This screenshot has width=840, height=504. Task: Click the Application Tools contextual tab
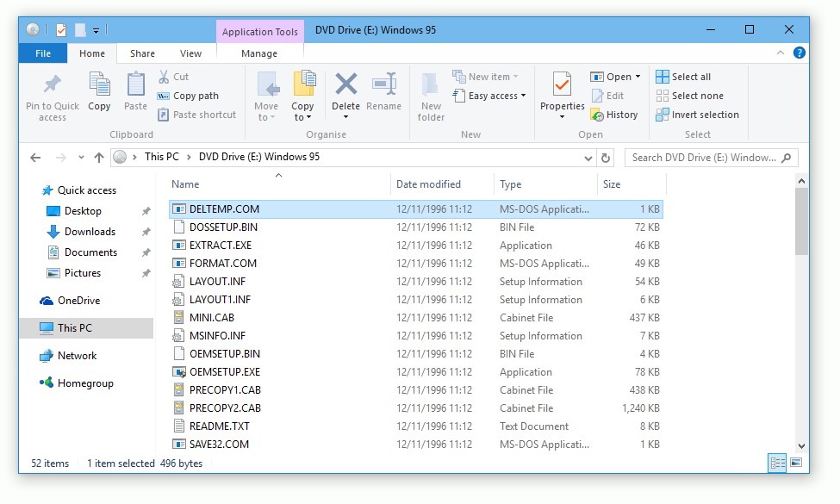[260, 32]
